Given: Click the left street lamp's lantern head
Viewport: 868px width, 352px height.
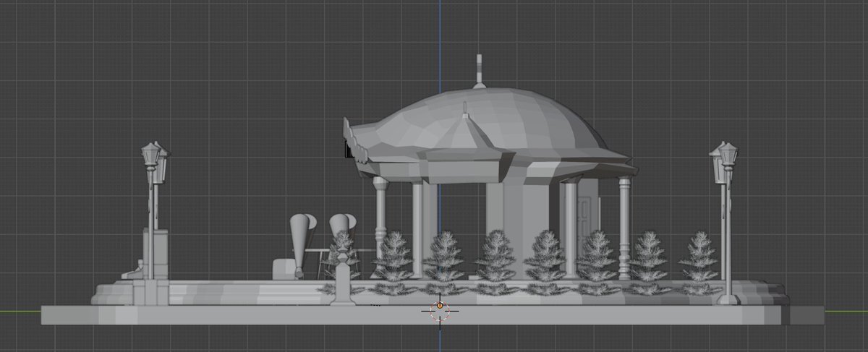Looking at the screenshot, I should coord(153,157).
